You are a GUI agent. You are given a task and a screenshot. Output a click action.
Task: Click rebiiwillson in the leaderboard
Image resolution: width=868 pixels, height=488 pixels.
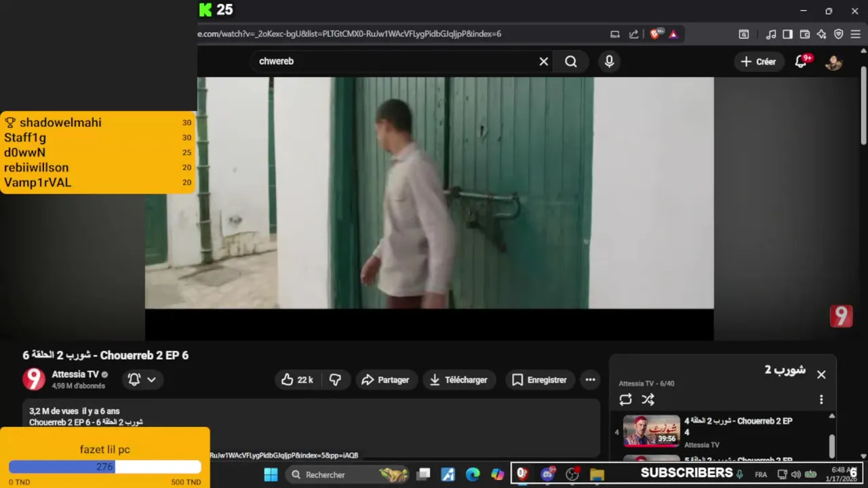pyautogui.click(x=36, y=167)
